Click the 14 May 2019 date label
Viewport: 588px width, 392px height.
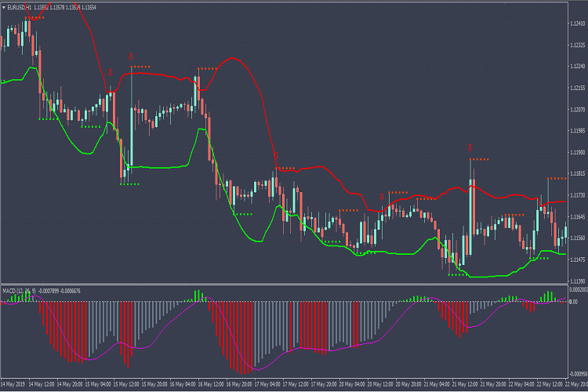click(x=13, y=384)
